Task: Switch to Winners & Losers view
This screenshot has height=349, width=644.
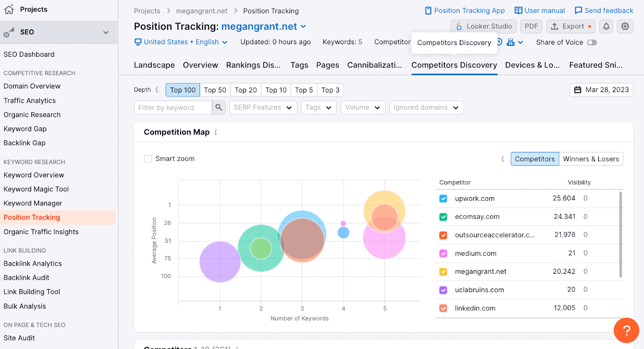Action: 591,159
